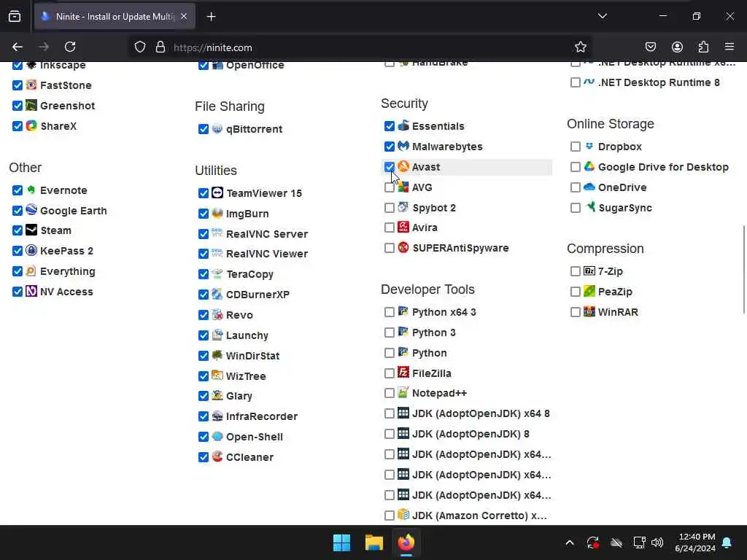Uncheck the WinDirStat checkbox
This screenshot has width=747, height=560.
203,356
